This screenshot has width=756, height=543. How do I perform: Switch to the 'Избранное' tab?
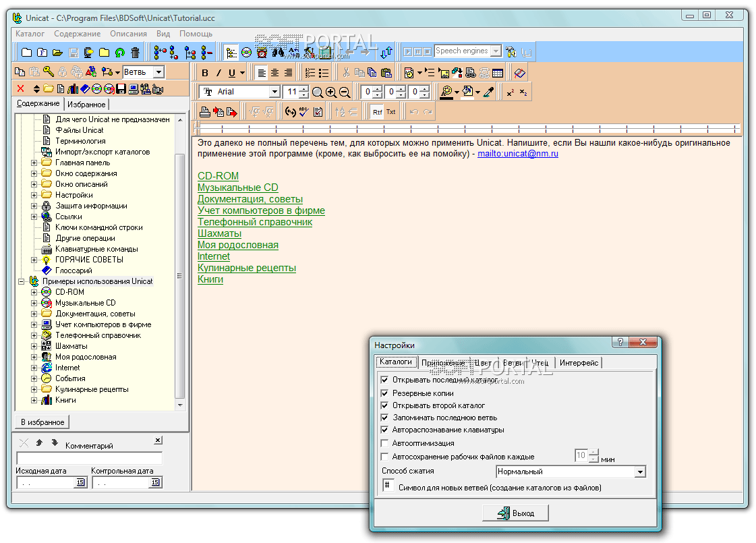pos(86,104)
